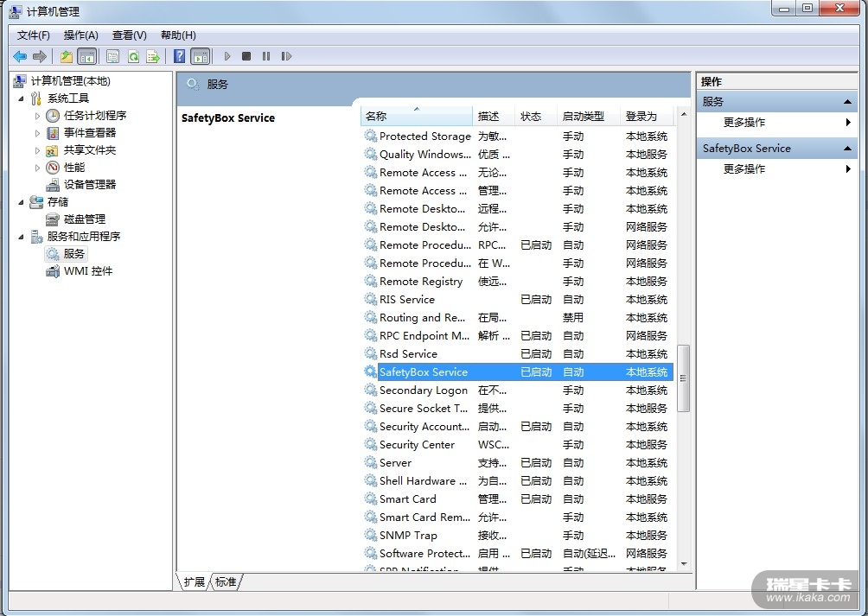The height and width of the screenshot is (616, 868).
Task: Collapse the SafetyBox Service actions section
Action: point(847,149)
